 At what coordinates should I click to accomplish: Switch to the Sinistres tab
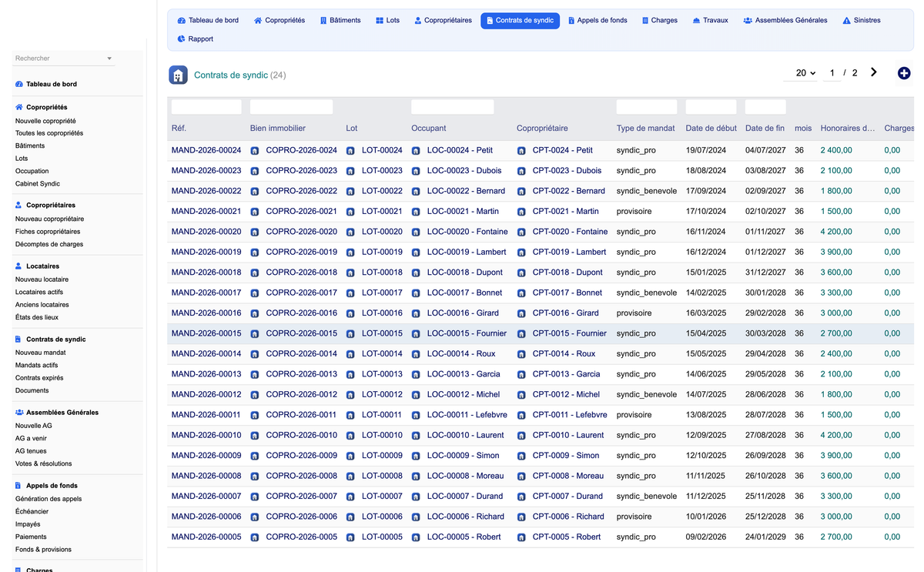point(862,21)
